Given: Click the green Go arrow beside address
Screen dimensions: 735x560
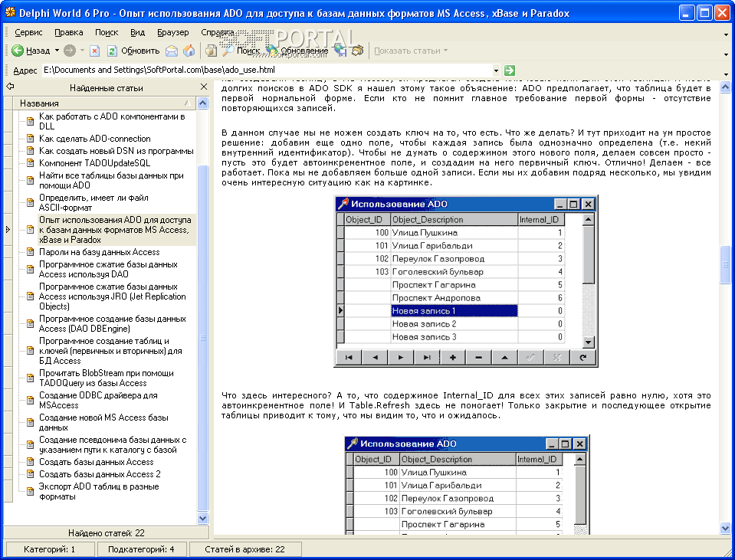Looking at the screenshot, I should point(510,70).
